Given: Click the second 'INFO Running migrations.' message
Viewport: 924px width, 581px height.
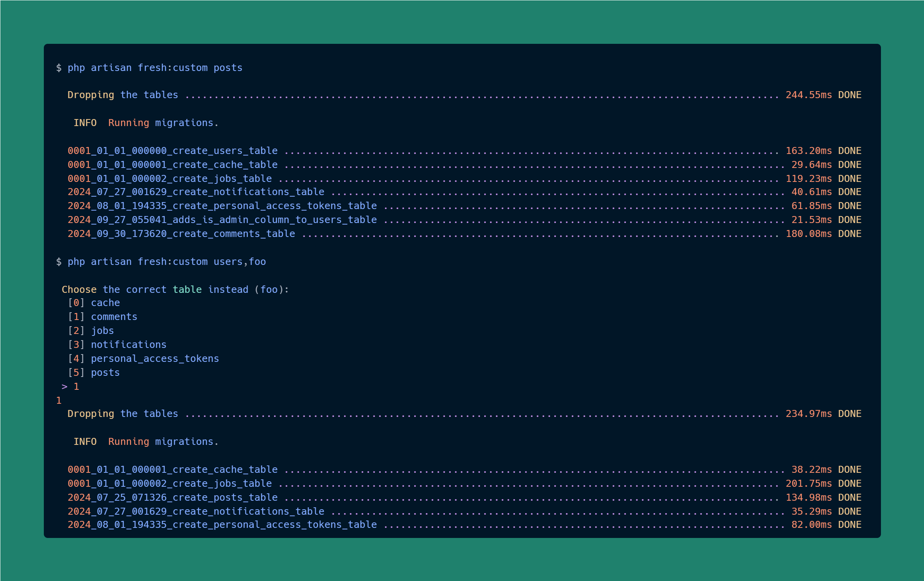Looking at the screenshot, I should click(x=146, y=442).
